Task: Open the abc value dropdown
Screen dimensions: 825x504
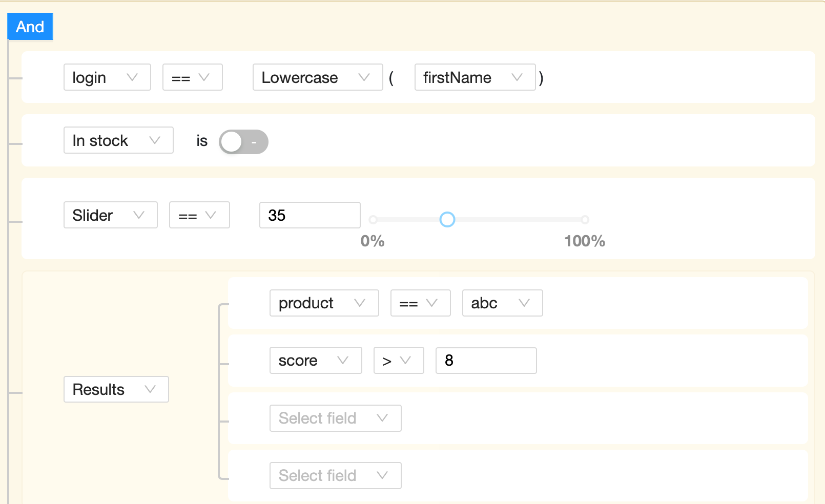Action: (502, 303)
